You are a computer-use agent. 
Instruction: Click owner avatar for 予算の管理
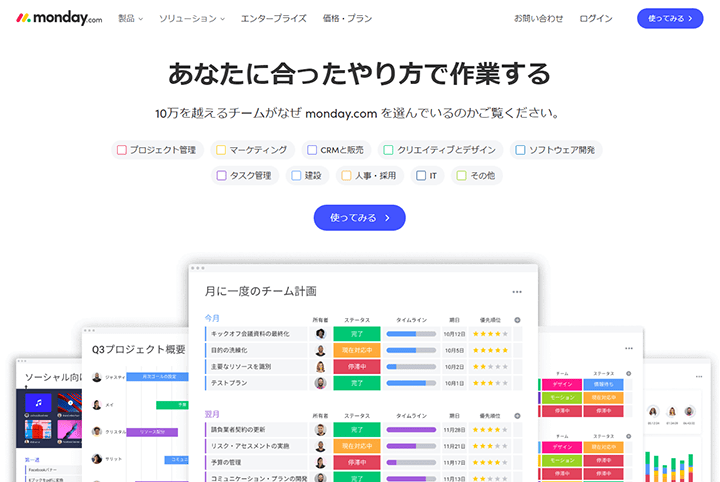coord(321,462)
